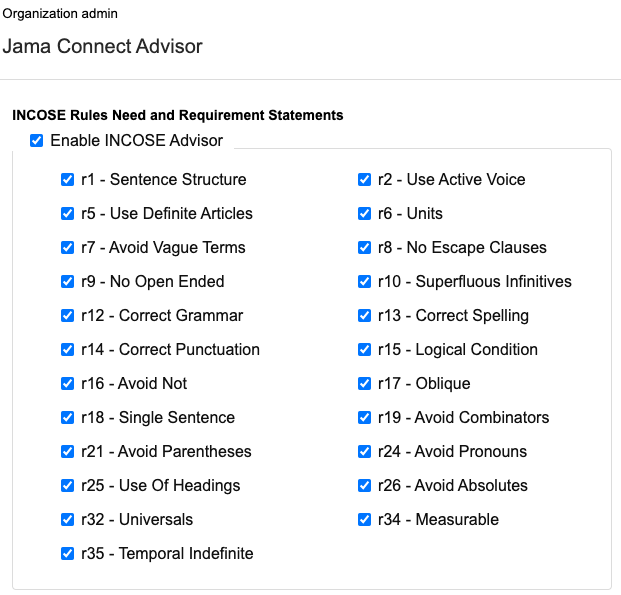Uncheck r34 - Measurable checkbox
The height and width of the screenshot is (595, 621).
[365, 520]
